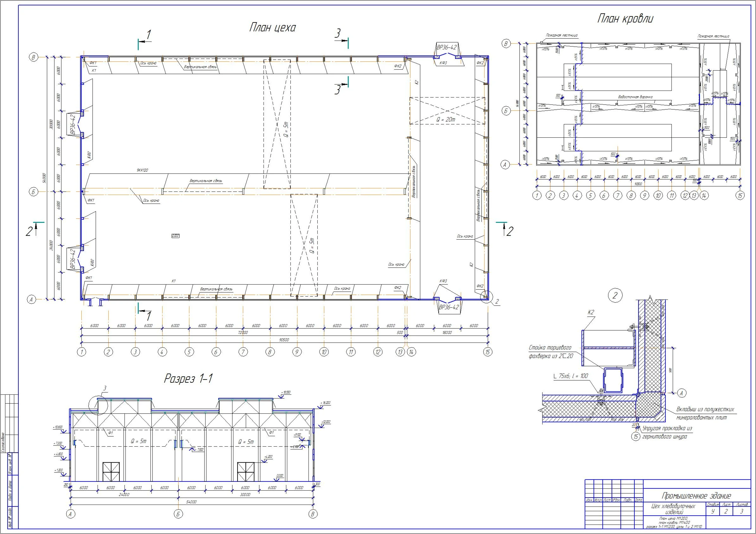The image size is (756, 534).
Task: Click the large detail circle 2 above node drawing
Action: pos(615,295)
